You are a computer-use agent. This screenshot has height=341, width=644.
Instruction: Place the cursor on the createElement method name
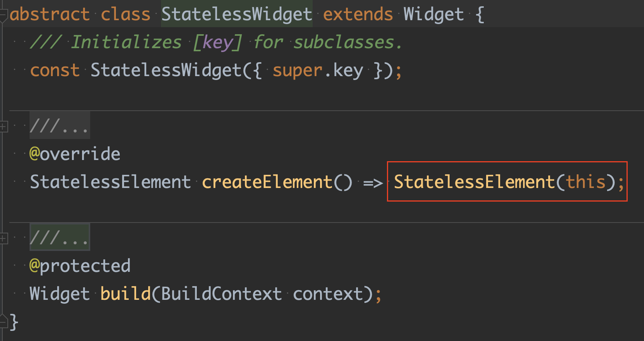point(267,182)
